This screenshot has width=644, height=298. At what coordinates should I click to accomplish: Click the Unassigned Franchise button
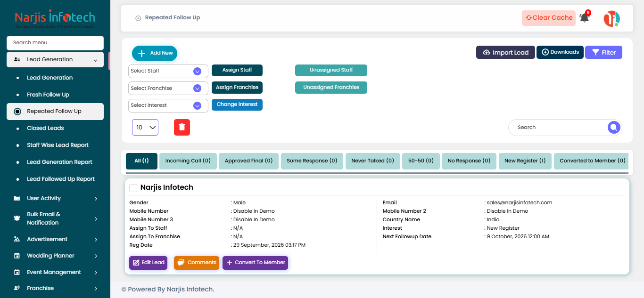coord(331,88)
